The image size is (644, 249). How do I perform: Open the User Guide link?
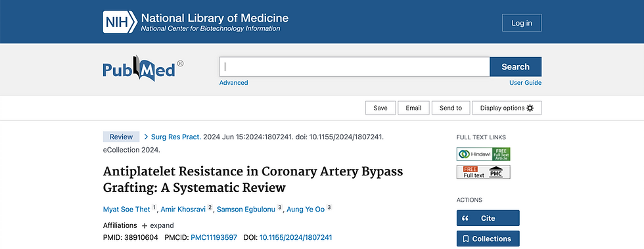(x=525, y=83)
